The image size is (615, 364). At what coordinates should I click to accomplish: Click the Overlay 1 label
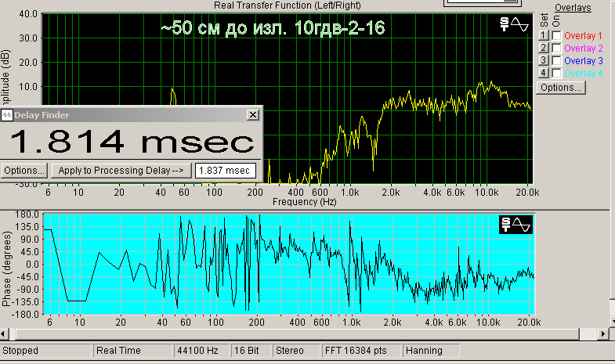pos(583,36)
